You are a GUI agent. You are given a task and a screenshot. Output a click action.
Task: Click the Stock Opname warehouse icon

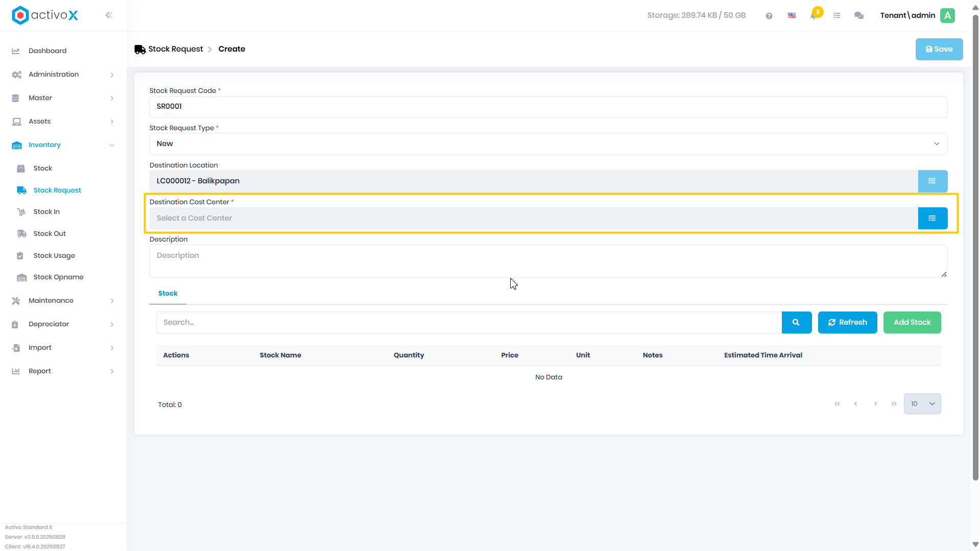click(x=21, y=277)
